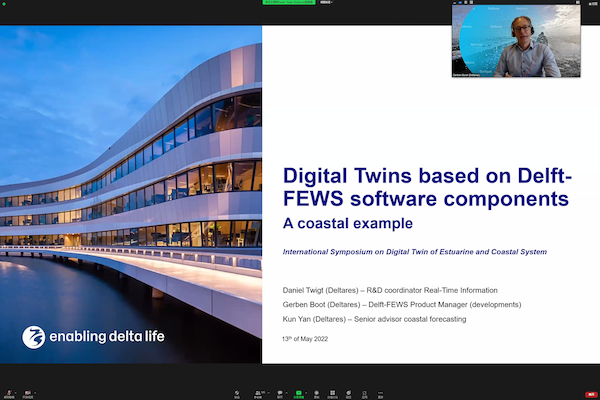This screenshot has height=400, width=600.
Task: Open the Security shield icon
Action: click(x=237, y=392)
